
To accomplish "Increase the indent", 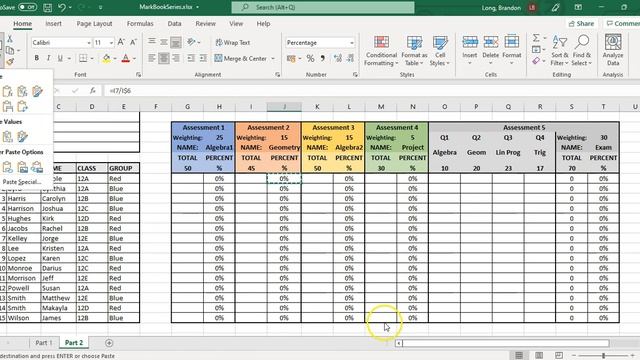I will coord(203,58).
